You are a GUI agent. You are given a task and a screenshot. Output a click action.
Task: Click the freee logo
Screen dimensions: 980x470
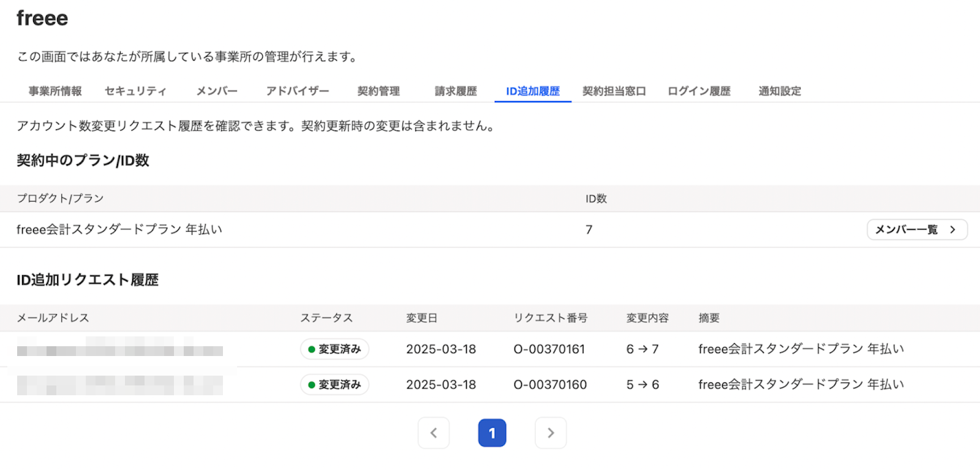[42, 18]
